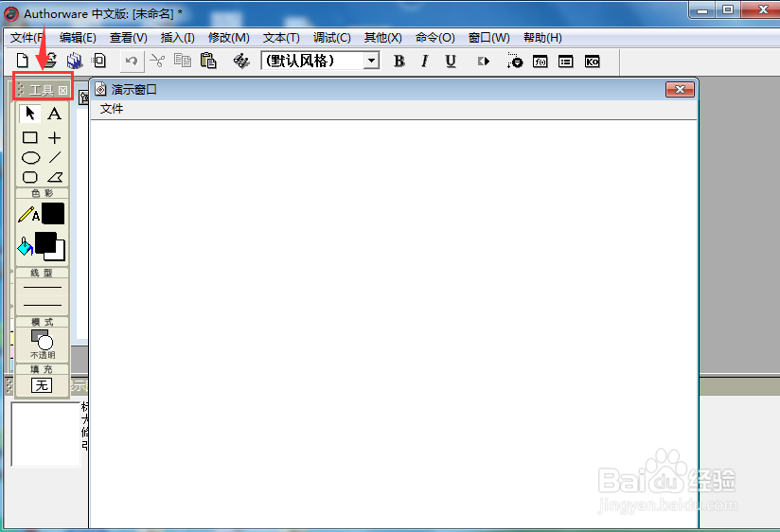Open 文件 menu in 演示窗口
The height and width of the screenshot is (532, 780).
tap(112, 109)
